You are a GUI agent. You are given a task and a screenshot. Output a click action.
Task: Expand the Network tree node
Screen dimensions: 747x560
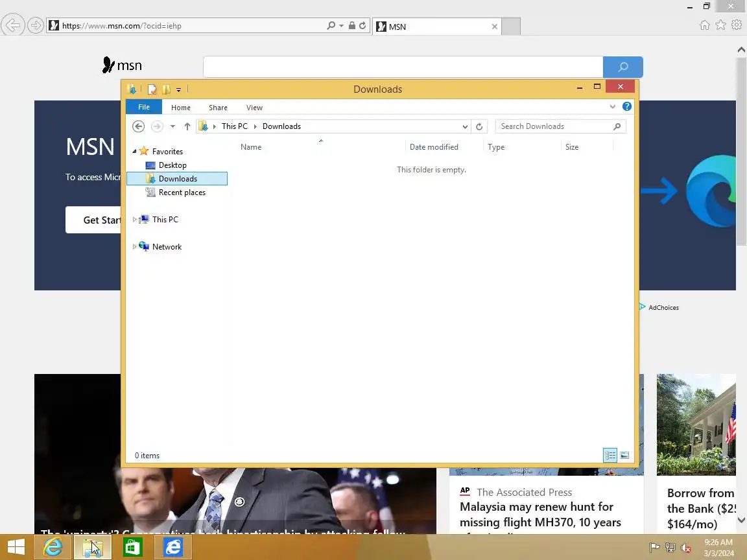tap(134, 247)
